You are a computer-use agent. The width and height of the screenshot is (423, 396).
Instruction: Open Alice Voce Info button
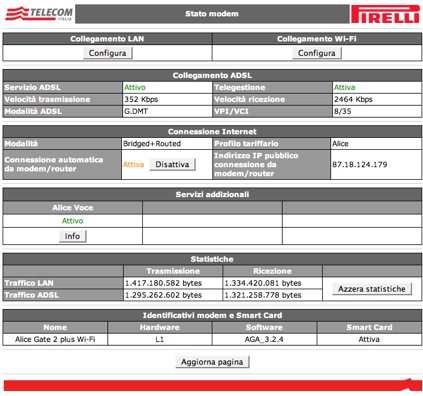[72, 236]
